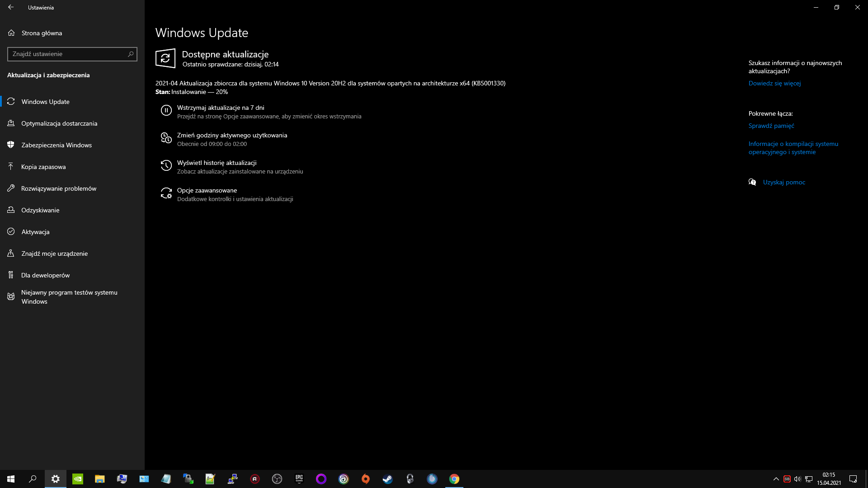Open Sprawdź pamięć link
The width and height of the screenshot is (868, 488).
coord(771,126)
